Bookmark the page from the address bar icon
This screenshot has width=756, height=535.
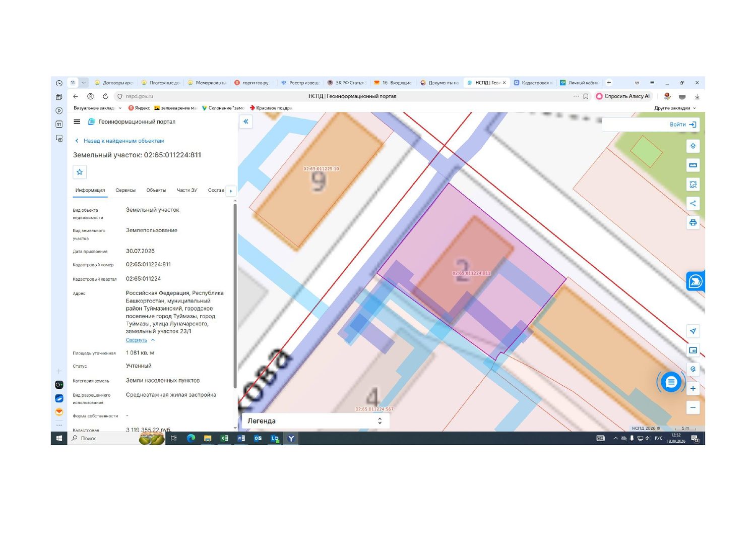(586, 96)
